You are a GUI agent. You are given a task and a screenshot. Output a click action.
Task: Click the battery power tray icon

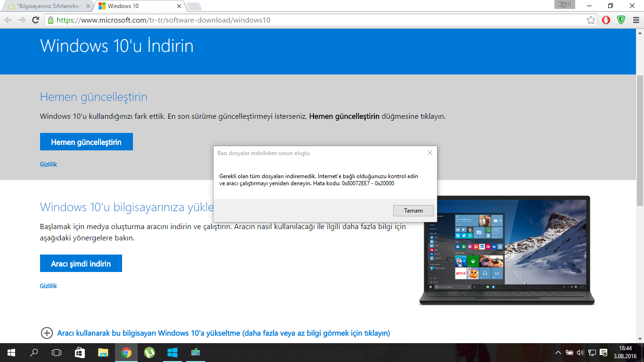pyautogui.click(x=570, y=353)
